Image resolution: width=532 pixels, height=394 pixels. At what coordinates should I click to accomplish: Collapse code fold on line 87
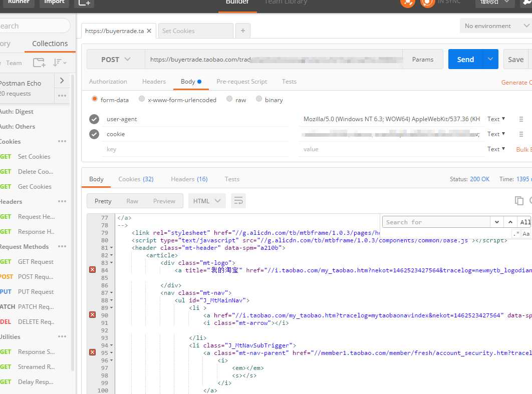click(x=111, y=293)
